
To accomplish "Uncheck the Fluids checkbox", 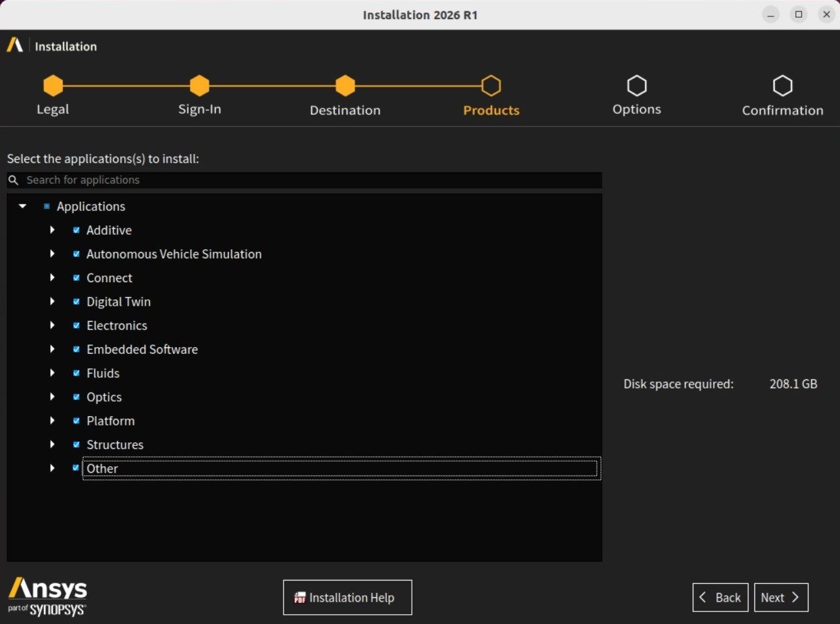I will [76, 373].
